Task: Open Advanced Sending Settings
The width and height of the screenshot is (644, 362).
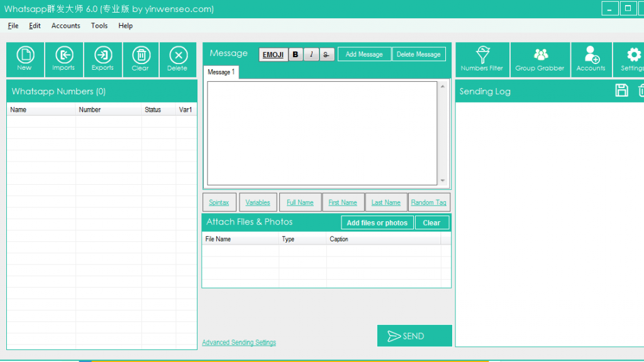Action: point(239,343)
